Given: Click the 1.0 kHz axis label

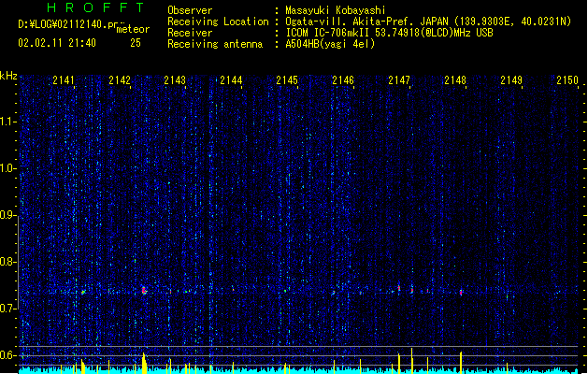Looking at the screenshot, I should tap(7, 168).
